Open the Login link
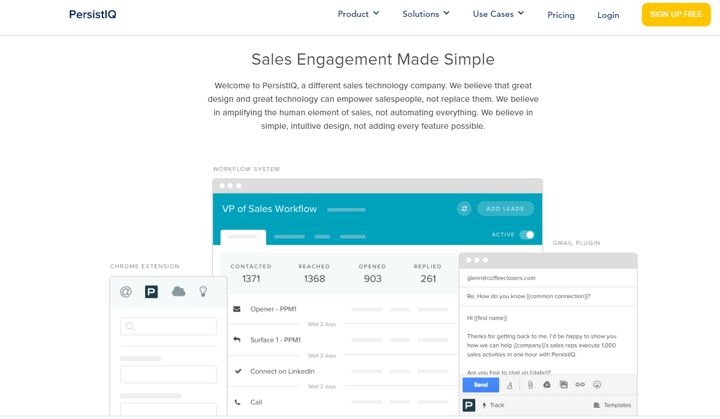The image size is (720, 419). pos(608,15)
